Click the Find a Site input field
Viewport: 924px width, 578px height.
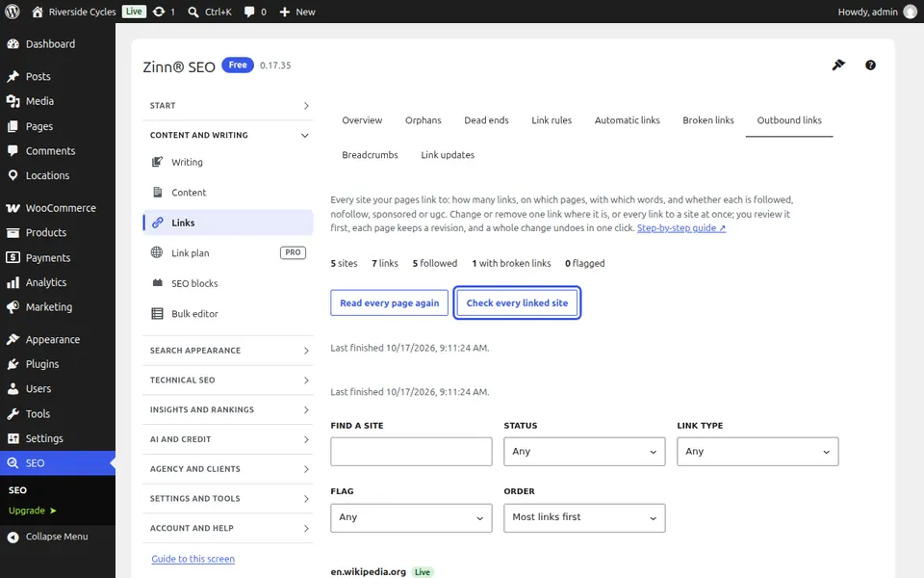pos(411,451)
